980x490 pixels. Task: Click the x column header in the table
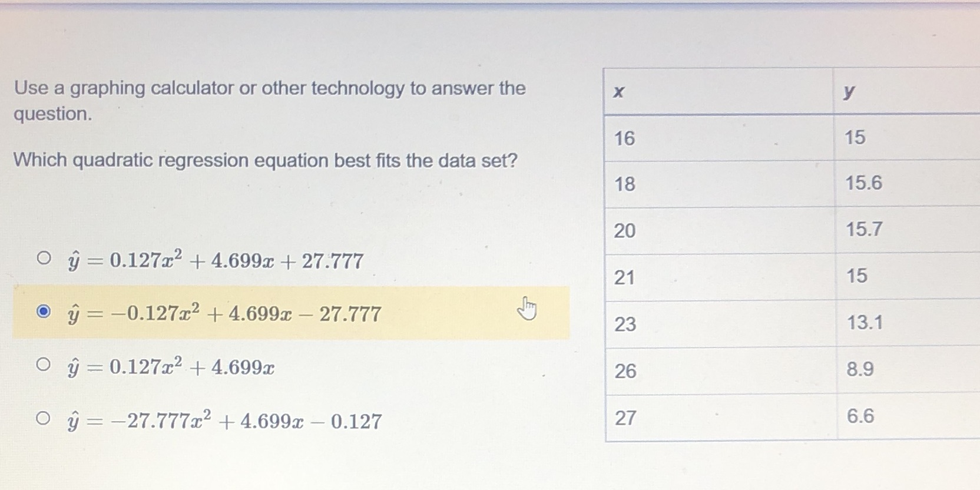pos(618,91)
